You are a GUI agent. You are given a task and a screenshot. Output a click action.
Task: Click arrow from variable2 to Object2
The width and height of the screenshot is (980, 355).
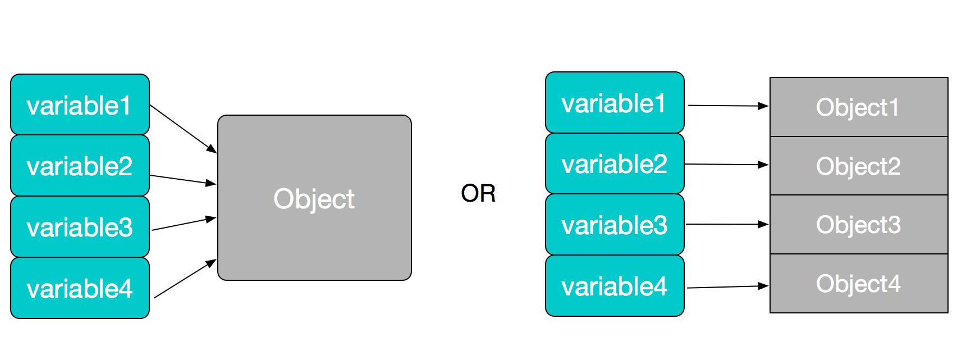726,165
